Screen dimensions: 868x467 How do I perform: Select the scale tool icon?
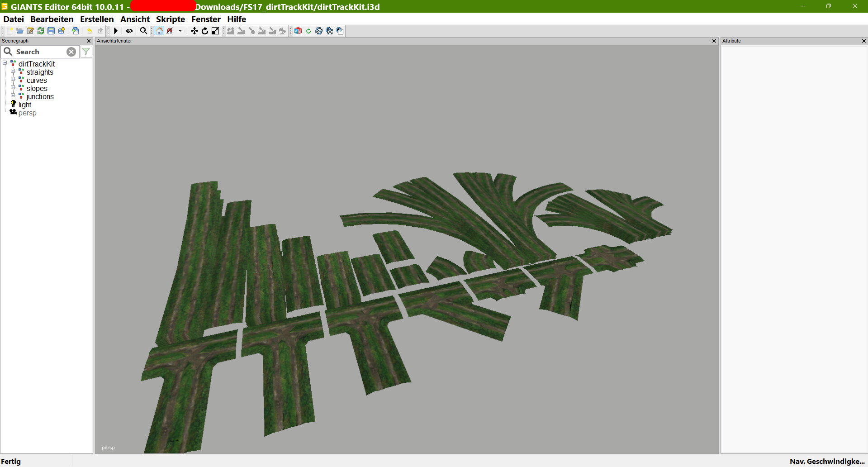pyautogui.click(x=215, y=31)
